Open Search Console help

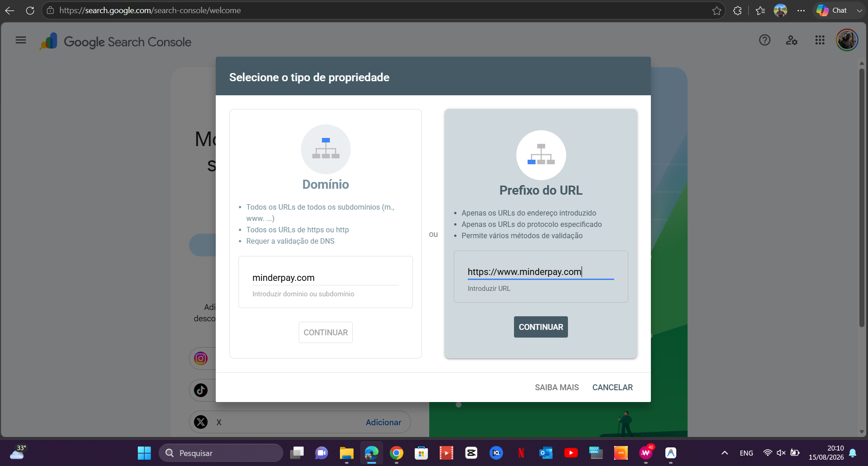765,40
